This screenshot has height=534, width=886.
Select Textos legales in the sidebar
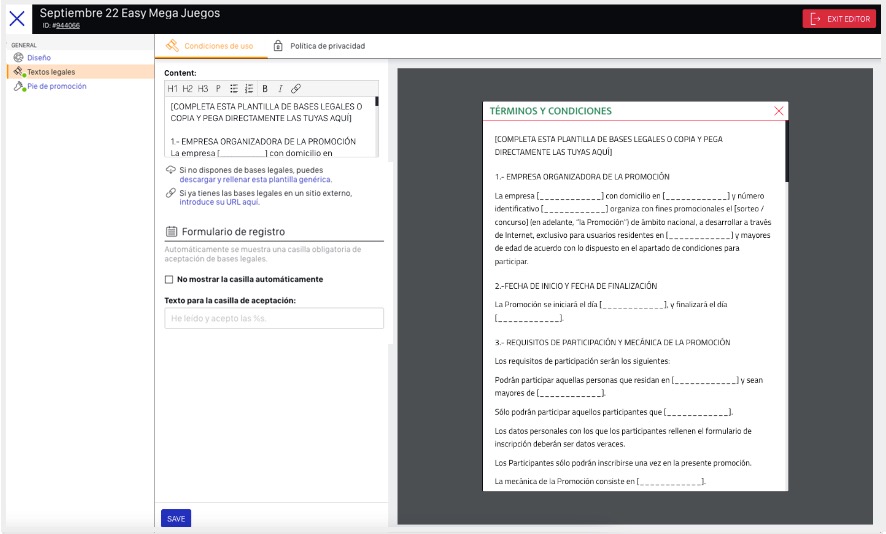(x=50, y=72)
